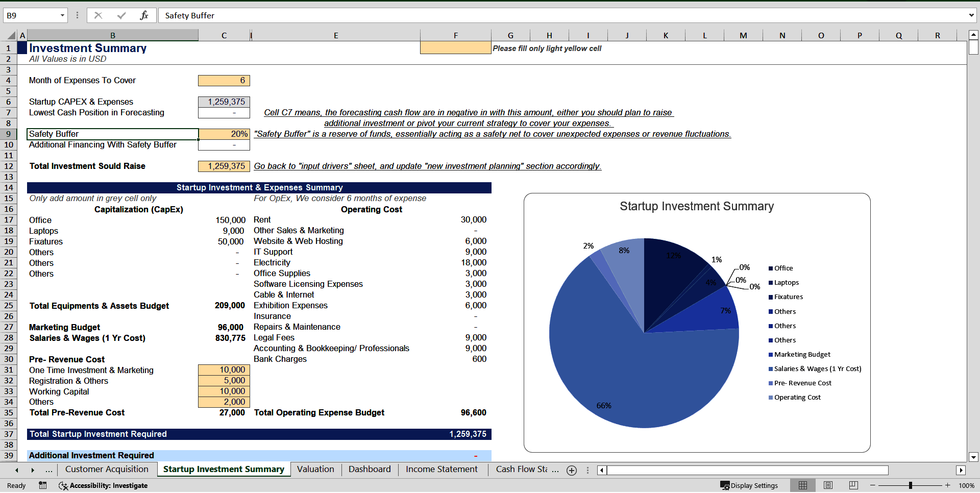Viewport: 980px width, 493px height.
Task: Select Total Operating Expense Budget 96,600
Action: click(456, 412)
